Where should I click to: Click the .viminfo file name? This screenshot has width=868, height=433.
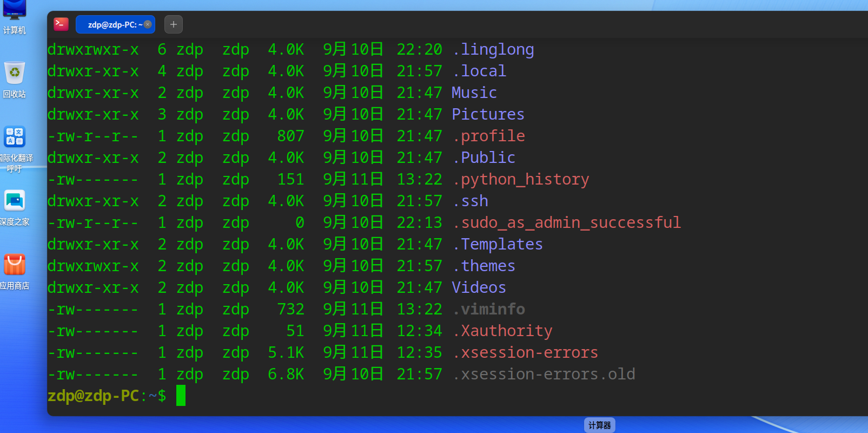pyautogui.click(x=489, y=310)
